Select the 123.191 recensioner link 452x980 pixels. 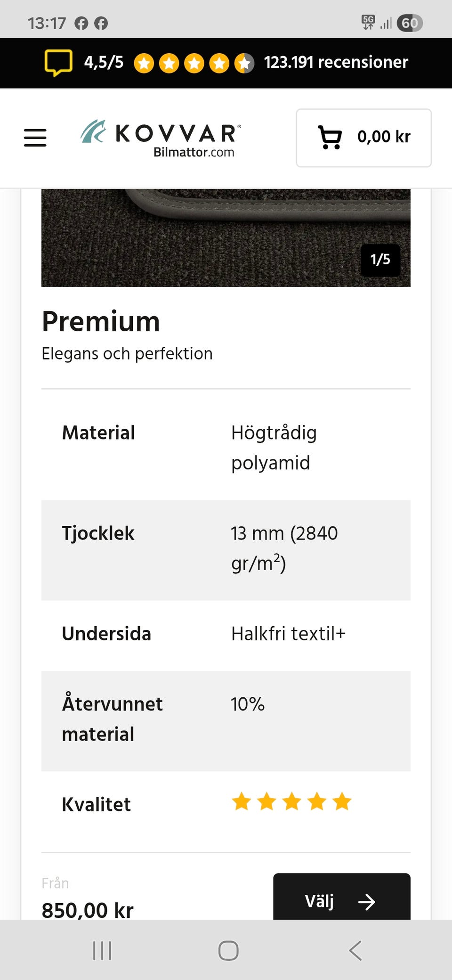[x=336, y=62]
